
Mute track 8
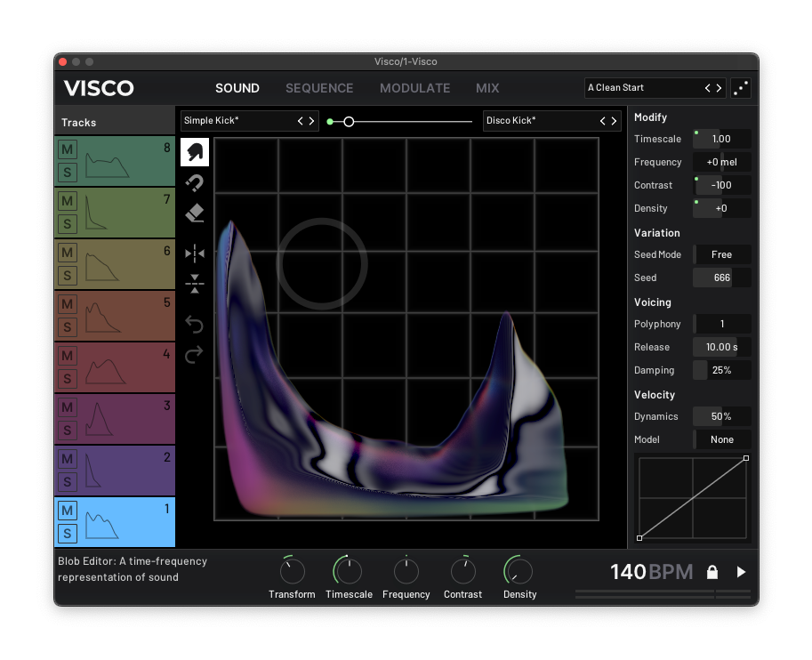pyautogui.click(x=68, y=149)
